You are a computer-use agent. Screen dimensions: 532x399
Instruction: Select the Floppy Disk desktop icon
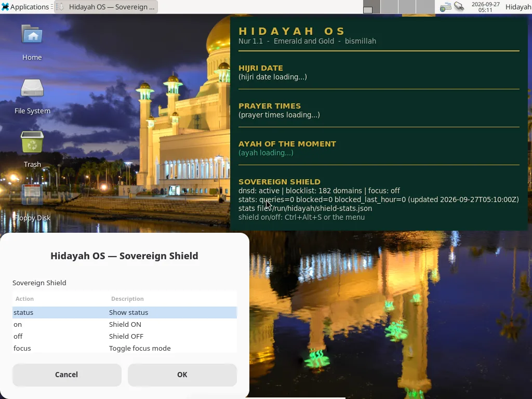(32, 203)
